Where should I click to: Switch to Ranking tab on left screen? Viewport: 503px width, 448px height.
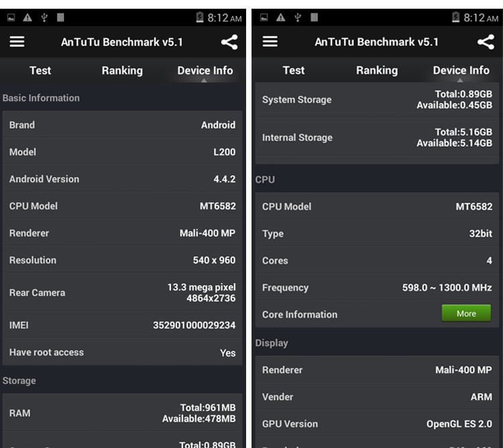pos(122,70)
